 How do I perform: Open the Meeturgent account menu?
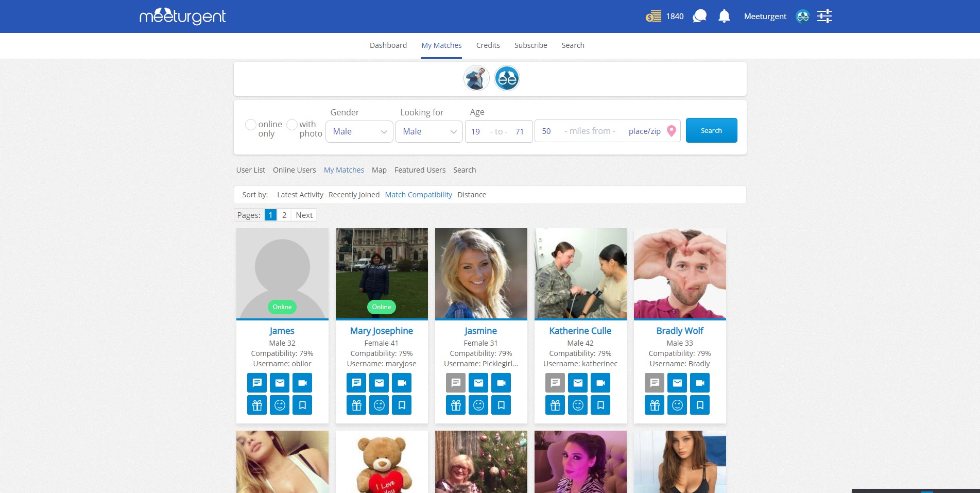(x=765, y=16)
